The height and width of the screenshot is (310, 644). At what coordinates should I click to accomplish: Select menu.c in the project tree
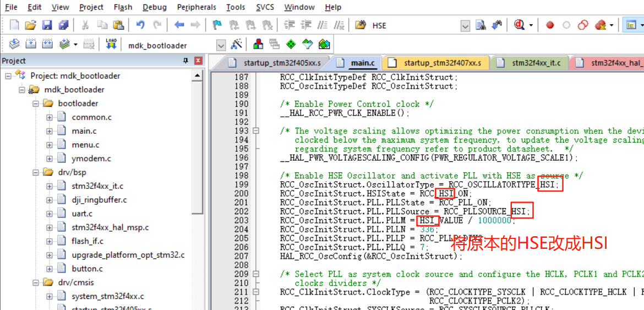tap(85, 145)
